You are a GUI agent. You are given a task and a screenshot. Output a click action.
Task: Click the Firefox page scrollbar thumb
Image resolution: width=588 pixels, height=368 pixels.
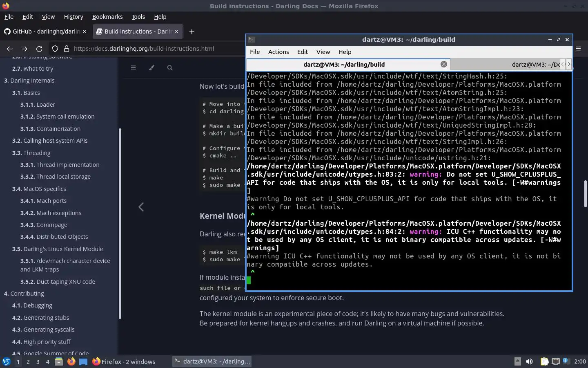[586, 193]
